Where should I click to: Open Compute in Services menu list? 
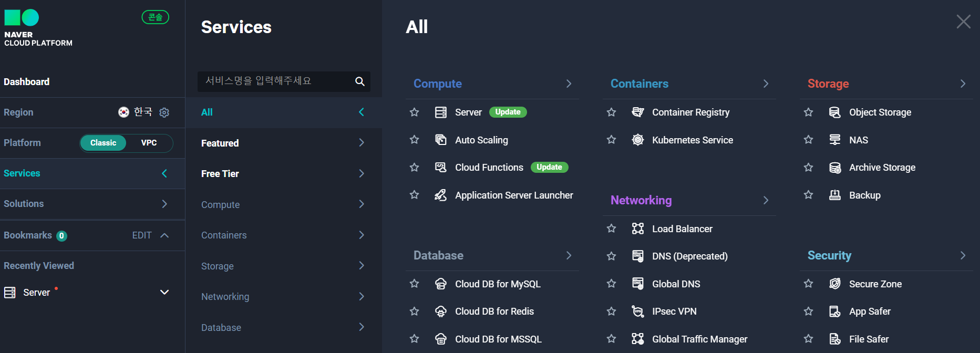[x=284, y=204]
